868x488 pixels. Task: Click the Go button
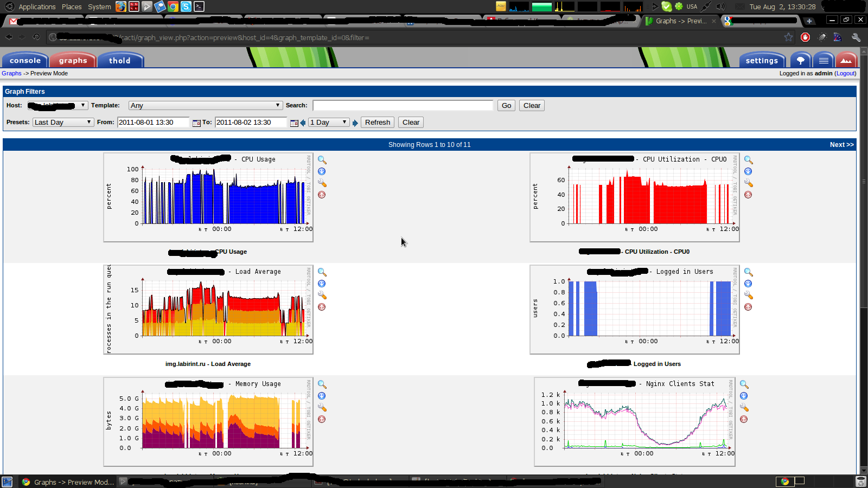[506, 106]
